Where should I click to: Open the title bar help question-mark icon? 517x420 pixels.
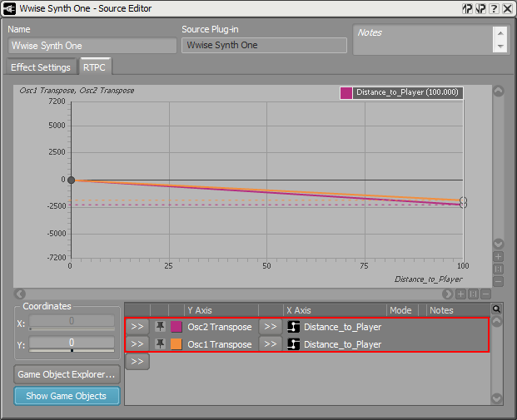pos(494,8)
